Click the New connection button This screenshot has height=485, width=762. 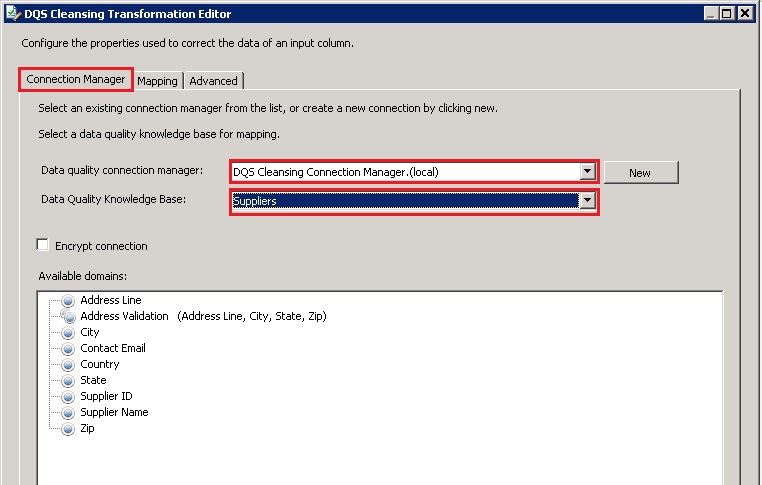pos(640,173)
